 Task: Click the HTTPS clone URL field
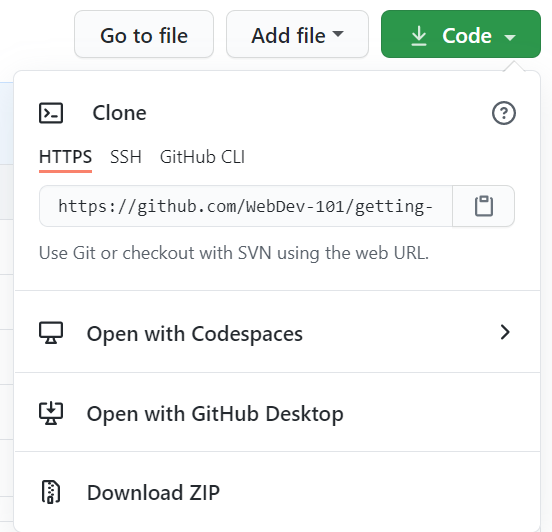246,206
